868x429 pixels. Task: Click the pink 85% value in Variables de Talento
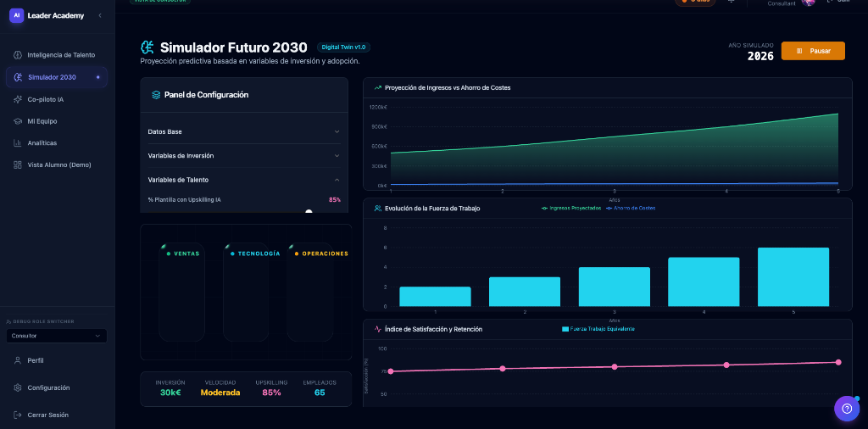pos(335,199)
